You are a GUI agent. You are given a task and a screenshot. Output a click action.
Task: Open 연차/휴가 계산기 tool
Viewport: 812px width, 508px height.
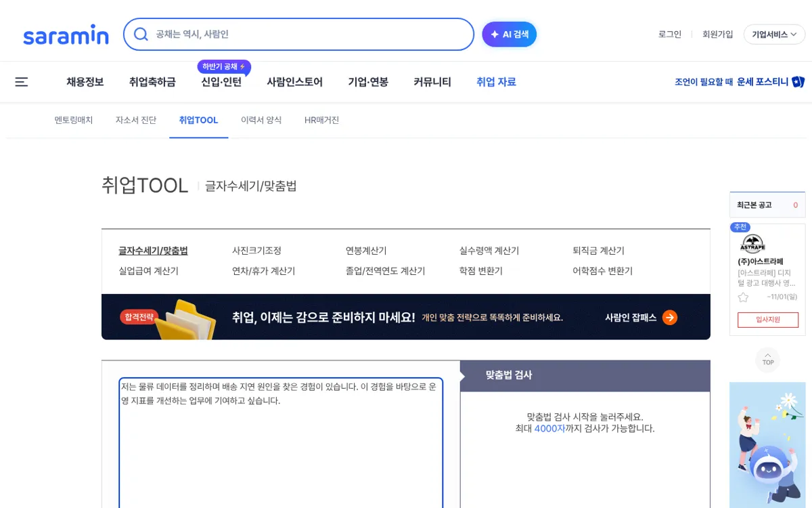(x=264, y=271)
